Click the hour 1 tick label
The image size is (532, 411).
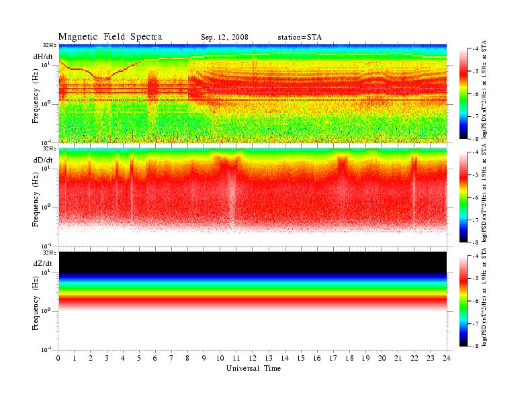click(x=75, y=358)
